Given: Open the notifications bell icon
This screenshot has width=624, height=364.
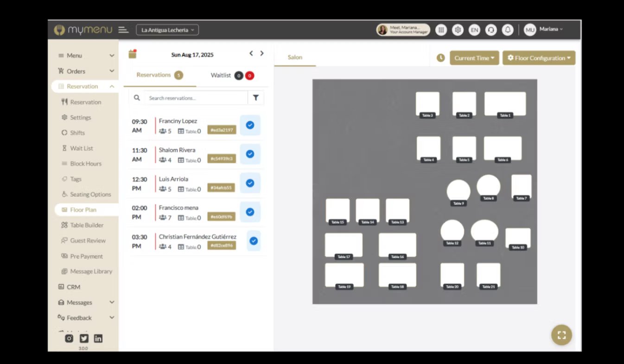Looking at the screenshot, I should click(x=508, y=30).
